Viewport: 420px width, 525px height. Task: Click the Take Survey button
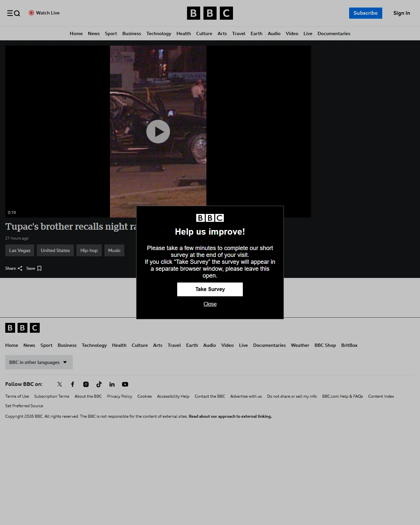click(x=210, y=289)
